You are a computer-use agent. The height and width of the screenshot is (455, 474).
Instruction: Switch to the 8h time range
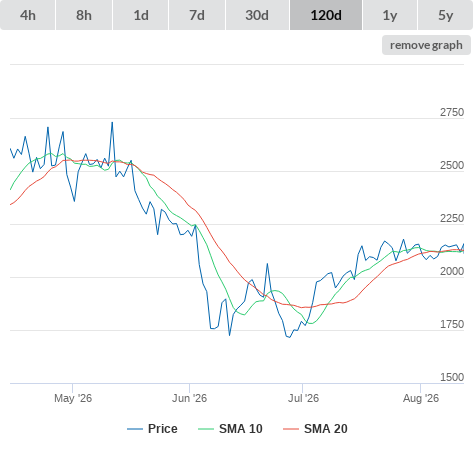tap(84, 15)
